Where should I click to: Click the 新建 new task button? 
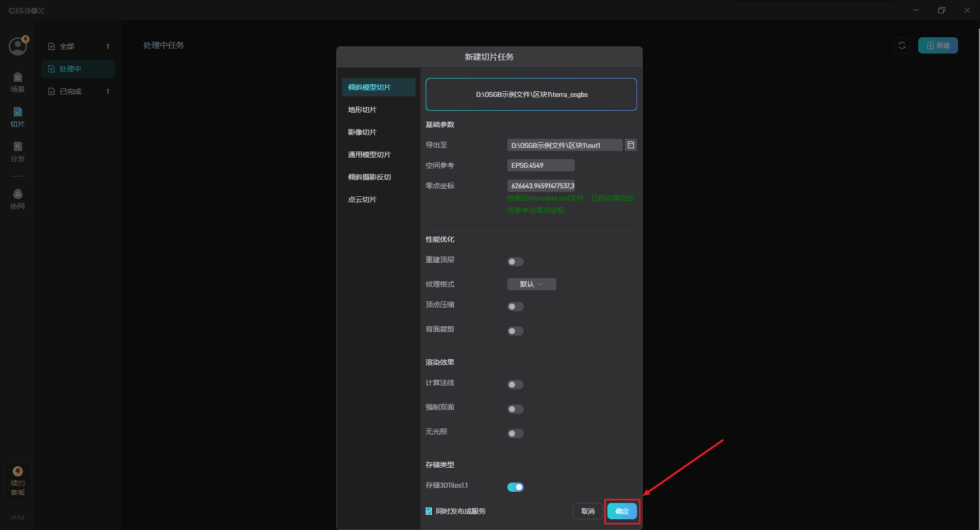(x=938, y=45)
